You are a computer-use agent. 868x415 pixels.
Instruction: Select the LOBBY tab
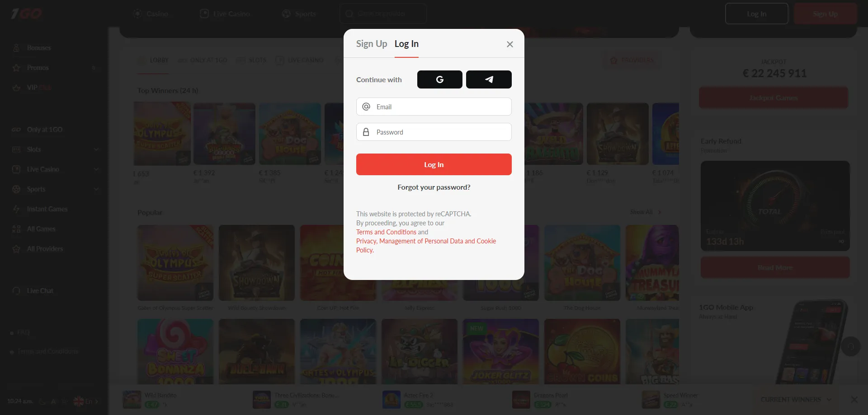pyautogui.click(x=153, y=60)
